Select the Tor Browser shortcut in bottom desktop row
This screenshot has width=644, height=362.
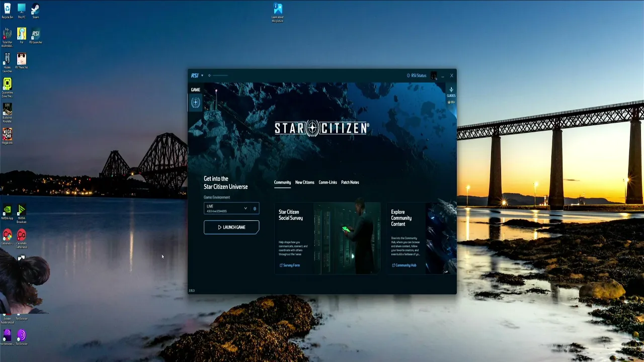(x=22, y=337)
